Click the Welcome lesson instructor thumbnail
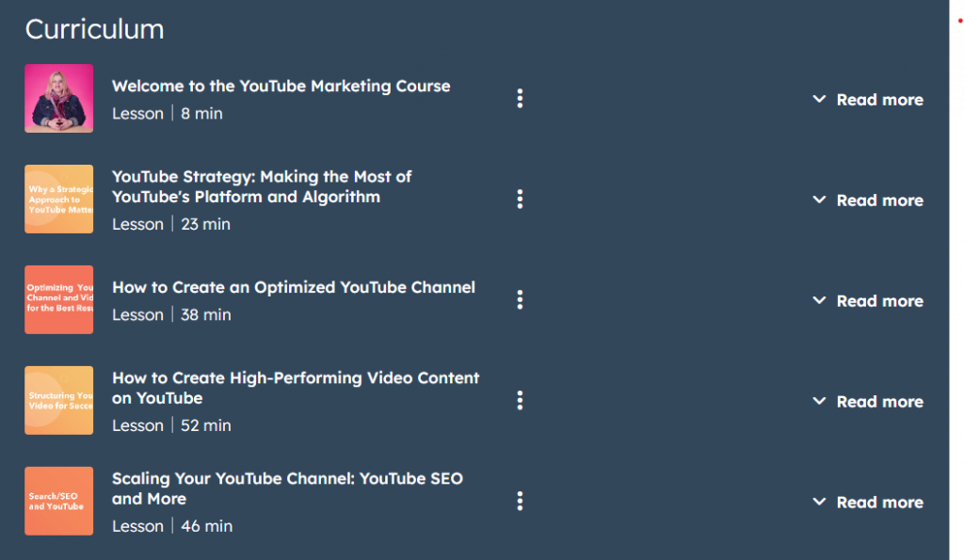This screenshot has height=560, width=964. (58, 98)
